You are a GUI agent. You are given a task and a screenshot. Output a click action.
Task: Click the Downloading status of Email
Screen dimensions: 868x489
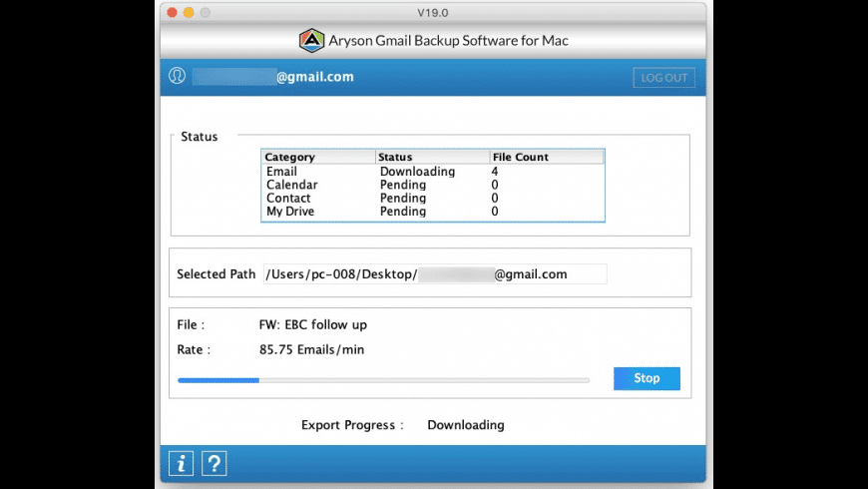417,172
